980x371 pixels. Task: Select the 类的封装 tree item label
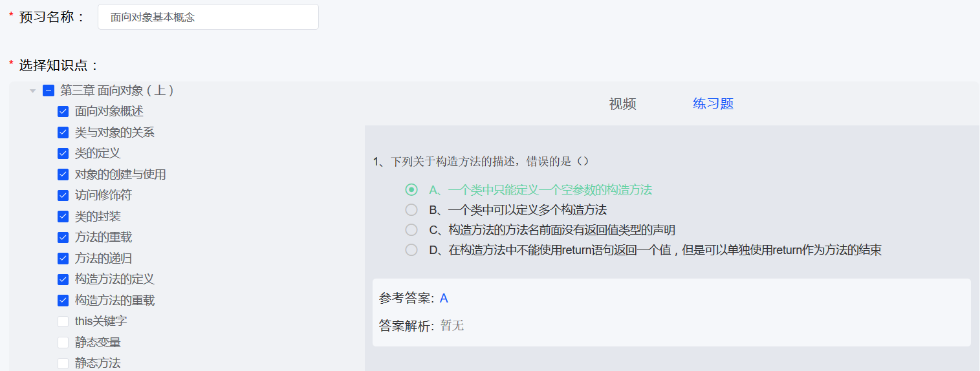[98, 216]
